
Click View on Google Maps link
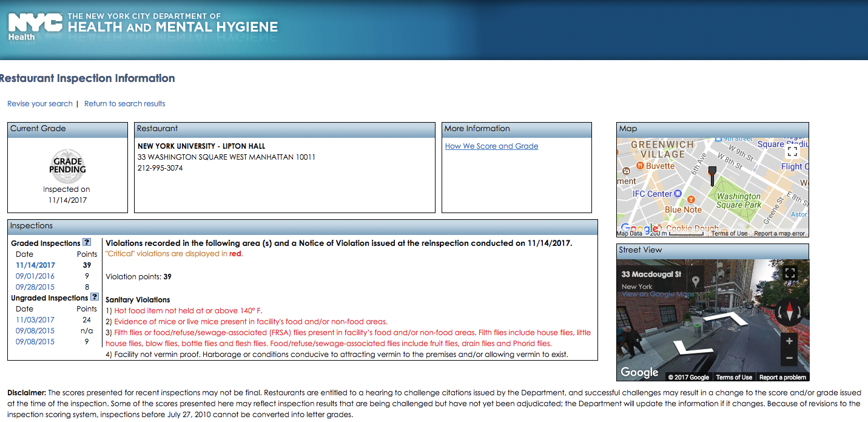[x=658, y=294]
